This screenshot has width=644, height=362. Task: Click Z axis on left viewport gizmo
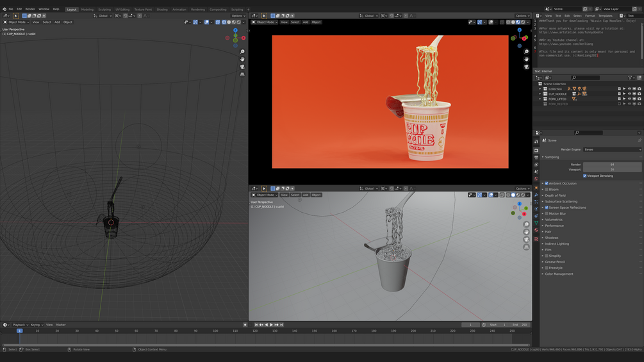(235, 30)
